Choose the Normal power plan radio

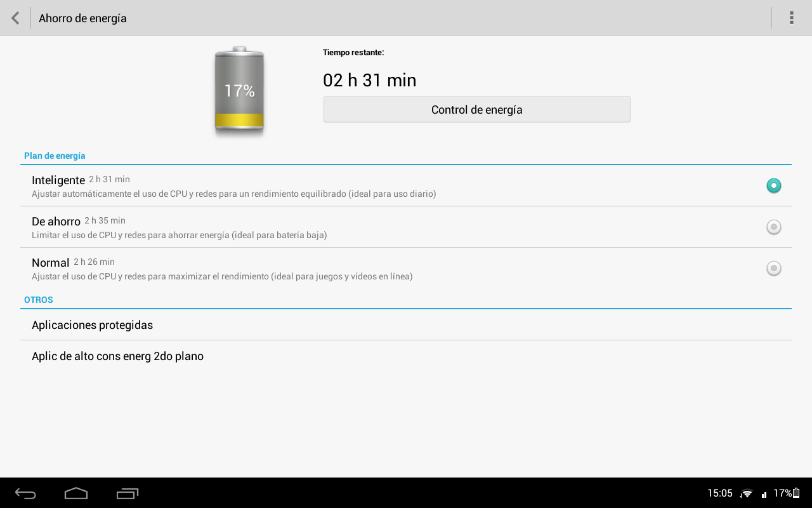click(x=773, y=268)
